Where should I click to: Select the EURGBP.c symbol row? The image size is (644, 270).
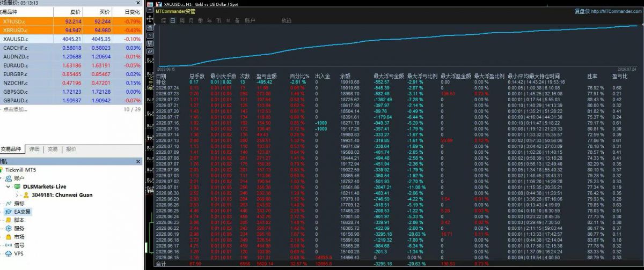(70, 74)
